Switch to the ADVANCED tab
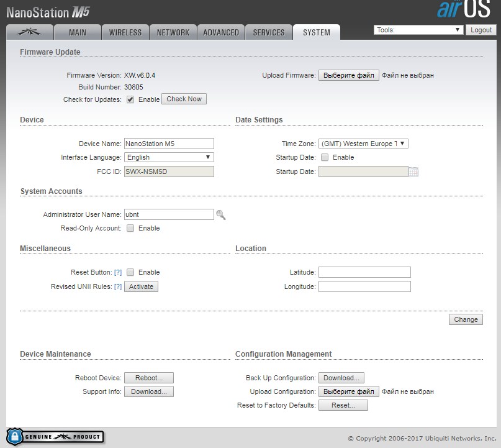Image resolution: width=501 pixels, height=448 pixels. click(x=221, y=32)
